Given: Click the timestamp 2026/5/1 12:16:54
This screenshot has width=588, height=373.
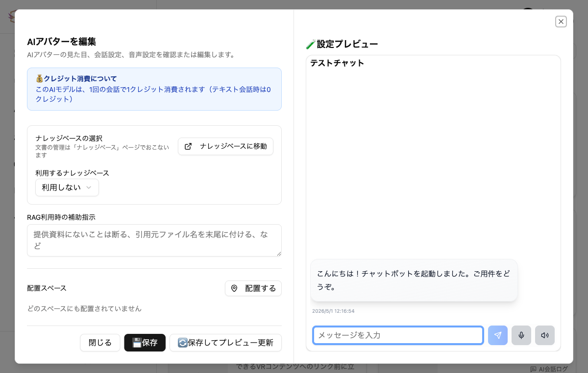Looking at the screenshot, I should coord(333,311).
